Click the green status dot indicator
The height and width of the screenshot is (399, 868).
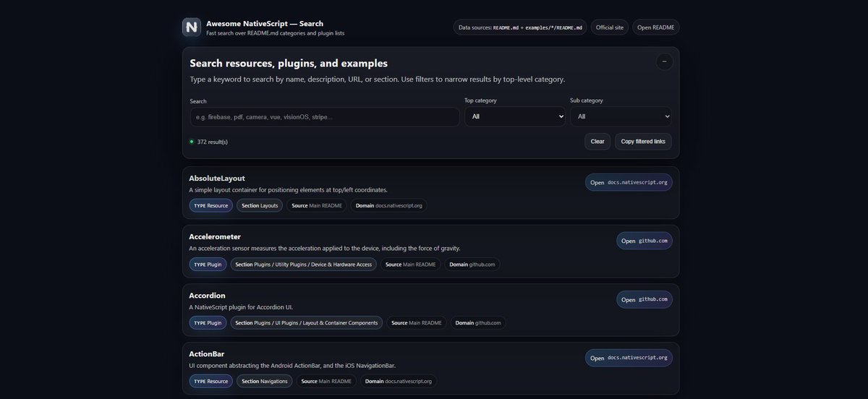[192, 142]
